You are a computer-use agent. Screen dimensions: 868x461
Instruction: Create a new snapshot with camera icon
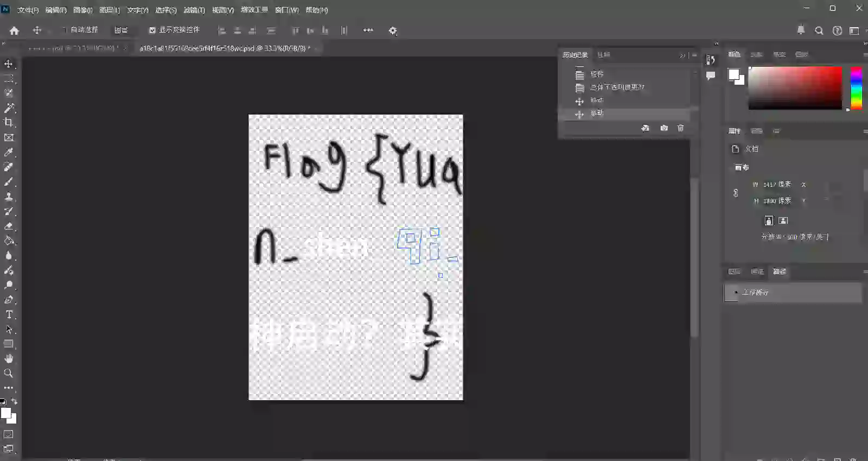[663, 128]
